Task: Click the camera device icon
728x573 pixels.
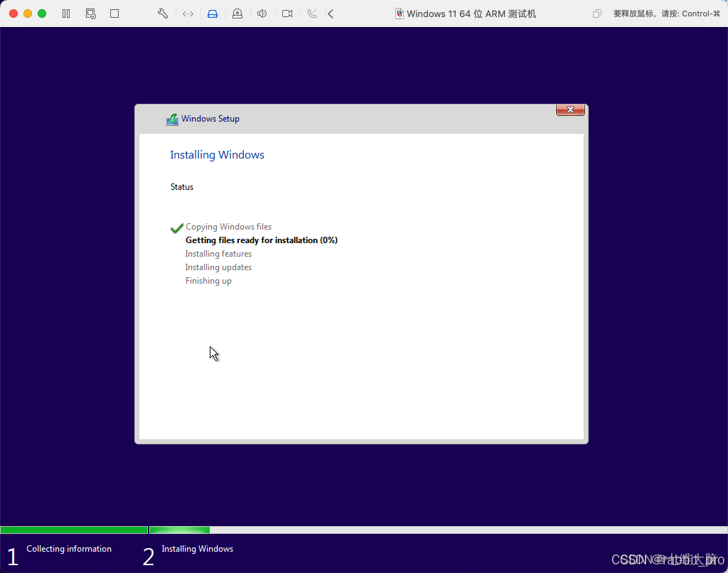Action: tap(287, 14)
